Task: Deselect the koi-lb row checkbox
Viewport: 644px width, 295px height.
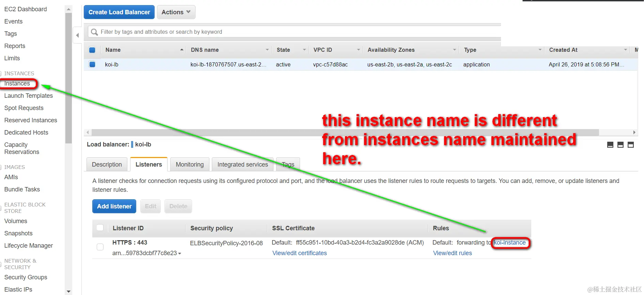Action: pos(92,64)
